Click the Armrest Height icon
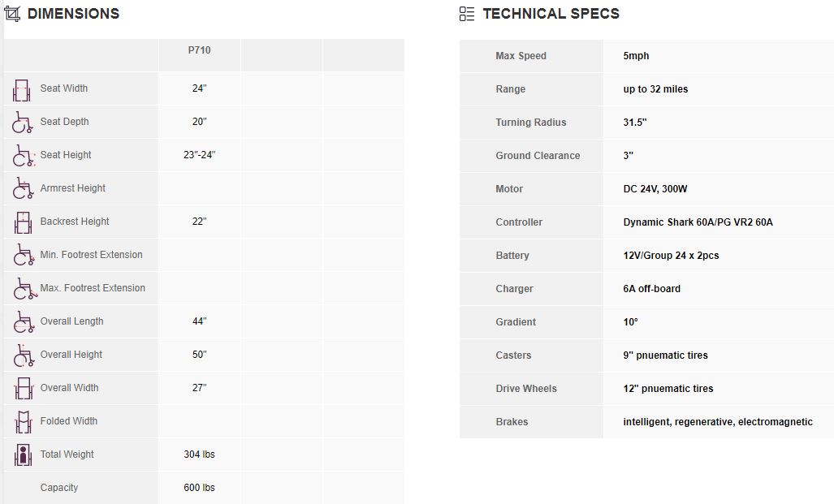 coord(23,189)
